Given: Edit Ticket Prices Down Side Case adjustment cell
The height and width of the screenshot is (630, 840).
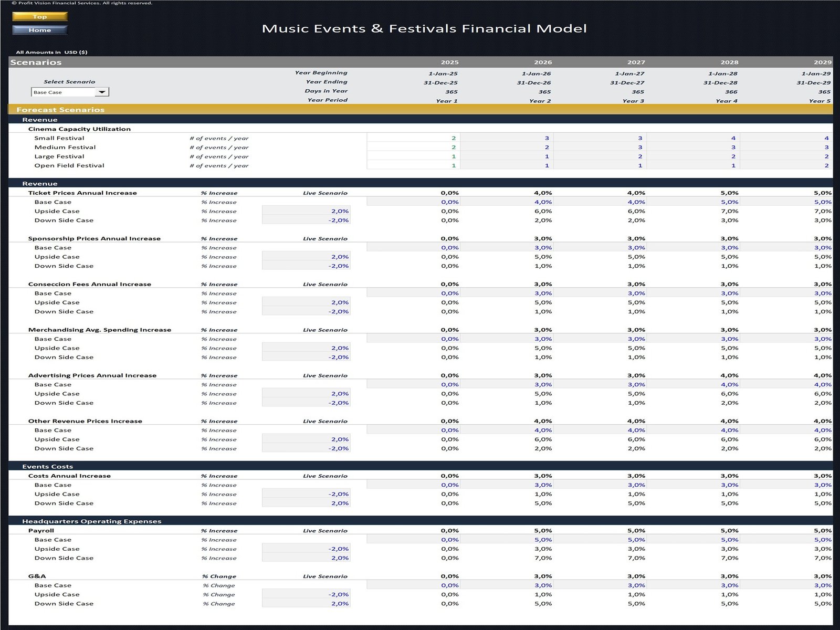Looking at the screenshot, I should 306,220.
